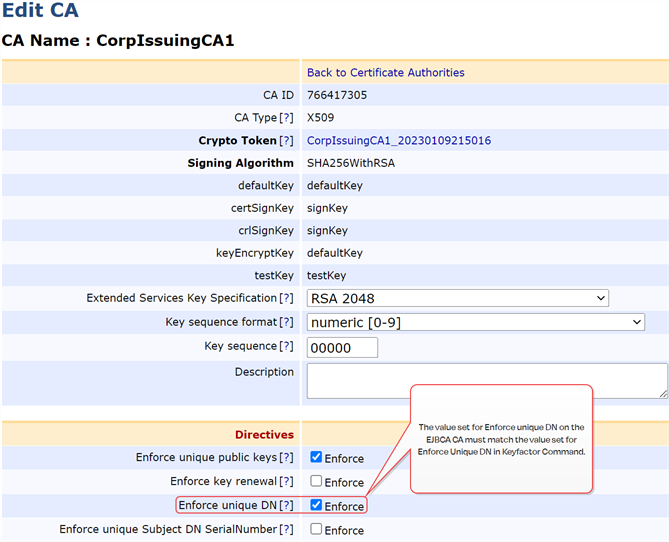The height and width of the screenshot is (542, 669).
Task: Click inside the Description text area
Action: coord(486,381)
